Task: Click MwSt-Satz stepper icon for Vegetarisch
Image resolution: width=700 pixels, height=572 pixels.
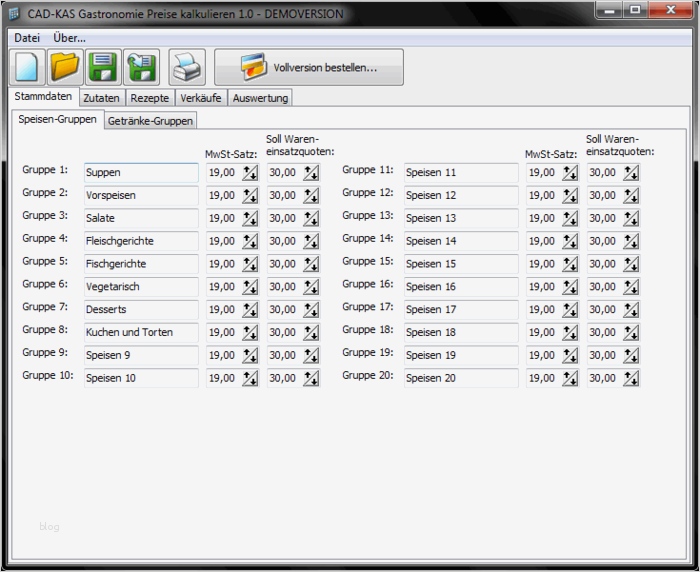Action: point(250,286)
